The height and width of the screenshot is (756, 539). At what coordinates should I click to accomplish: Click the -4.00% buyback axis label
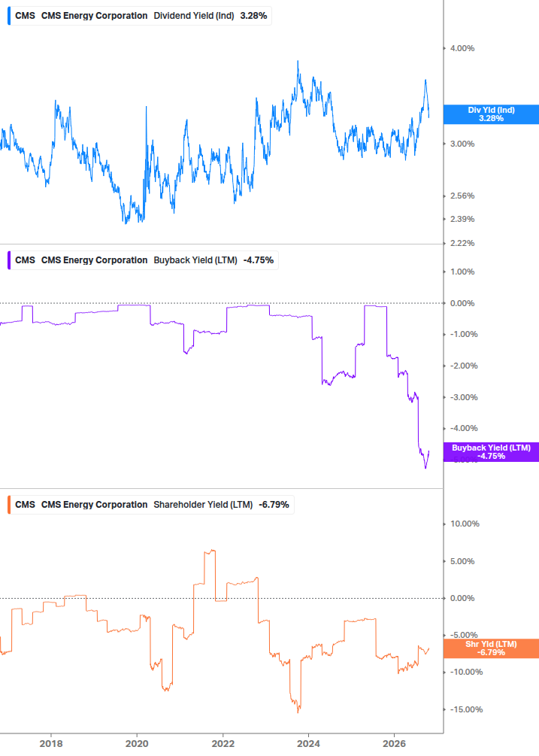click(464, 428)
